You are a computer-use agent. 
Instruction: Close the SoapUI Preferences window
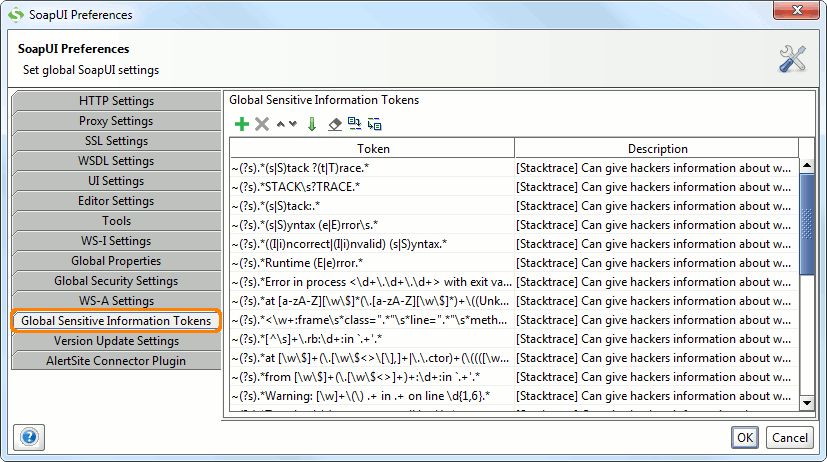(796, 10)
